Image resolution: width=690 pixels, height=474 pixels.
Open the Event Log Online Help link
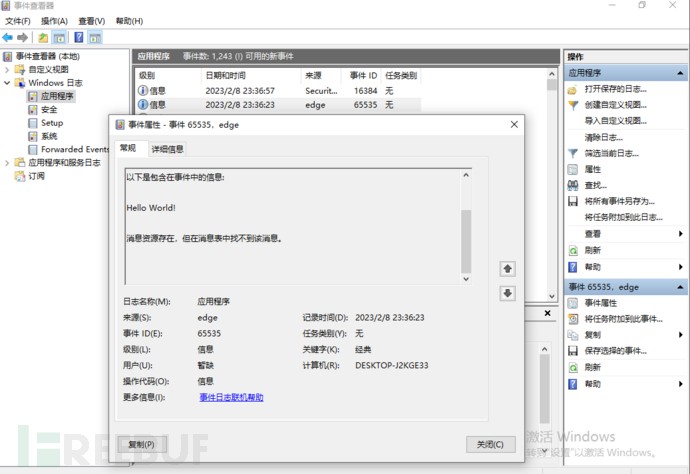231,397
